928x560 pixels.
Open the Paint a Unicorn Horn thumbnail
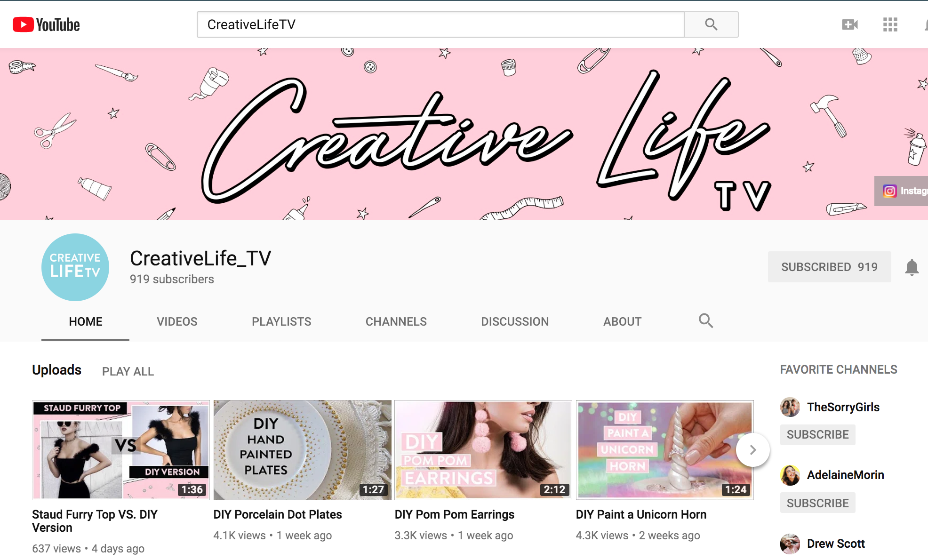pos(664,450)
